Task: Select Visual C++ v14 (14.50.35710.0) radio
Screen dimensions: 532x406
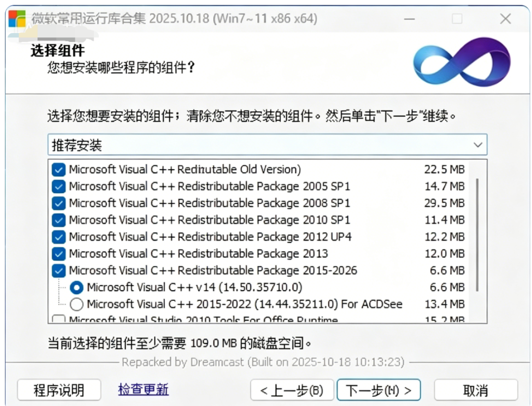Action: (x=77, y=288)
